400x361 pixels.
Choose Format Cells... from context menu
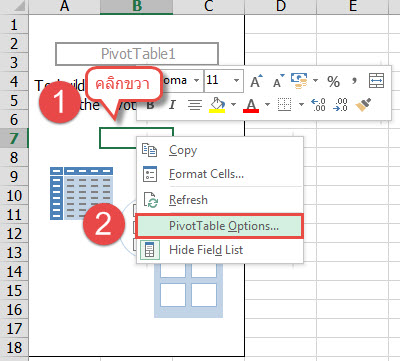pos(220,174)
